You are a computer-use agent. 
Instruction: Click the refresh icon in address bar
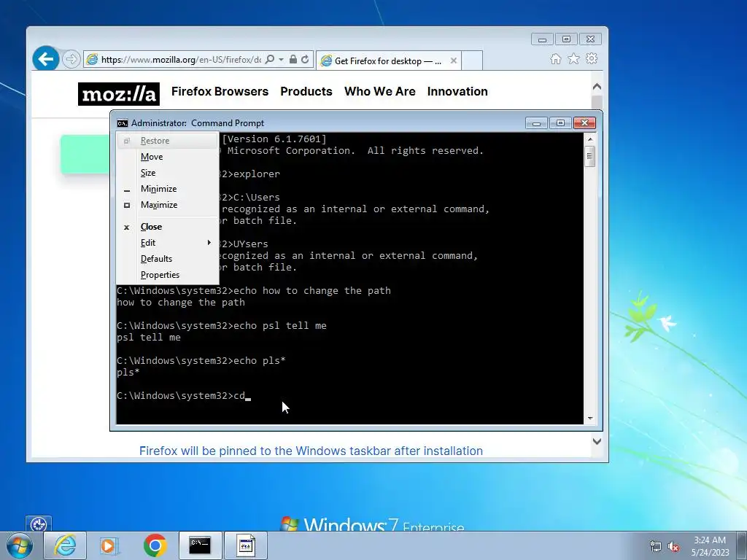pyautogui.click(x=305, y=60)
